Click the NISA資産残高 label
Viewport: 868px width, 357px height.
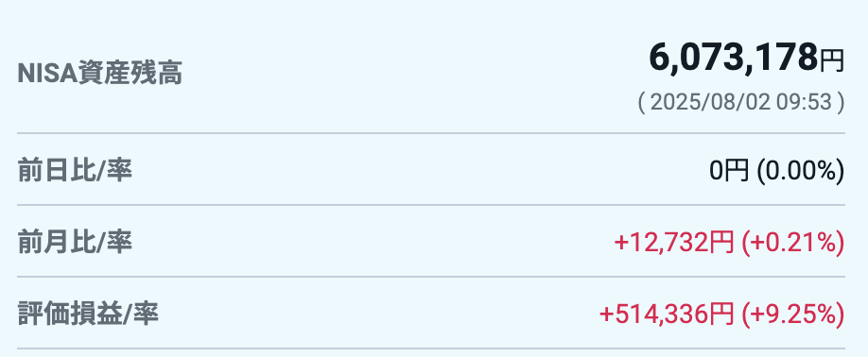(100, 74)
